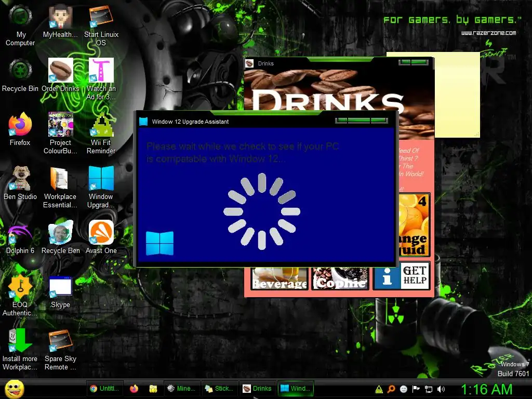Open the EOQ Authentic... key icon
The height and width of the screenshot is (399, 532).
[x=20, y=296]
